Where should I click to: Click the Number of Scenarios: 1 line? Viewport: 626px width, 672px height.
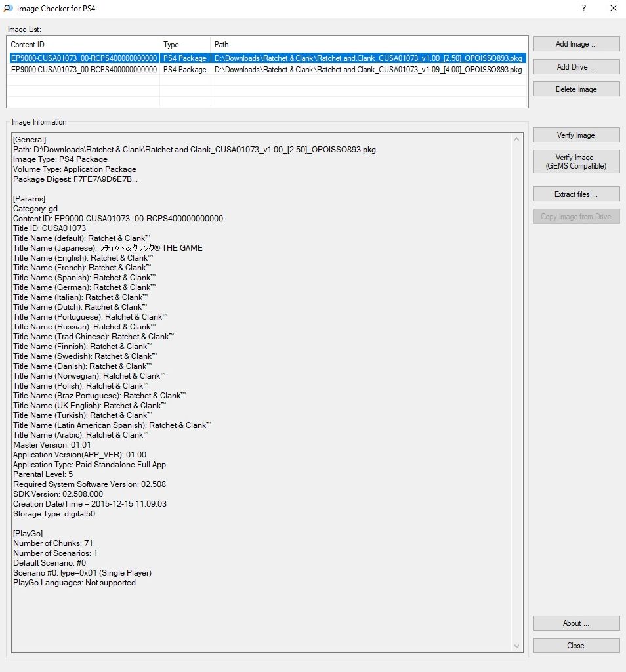click(55, 554)
